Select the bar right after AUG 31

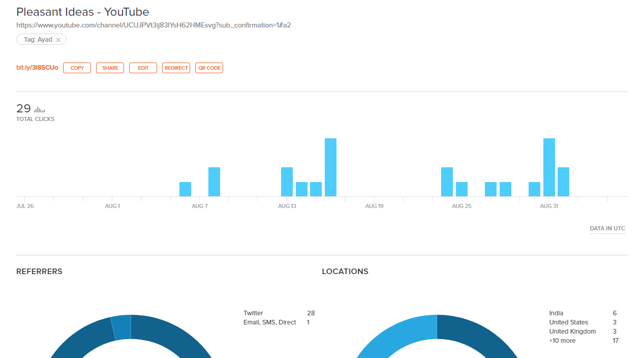click(563, 182)
